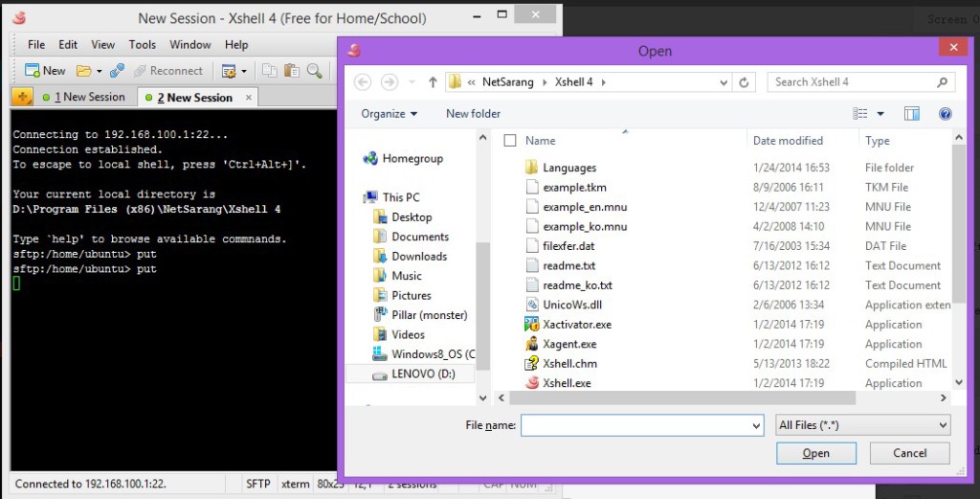Click New folder in the Open dialog

[473, 113]
